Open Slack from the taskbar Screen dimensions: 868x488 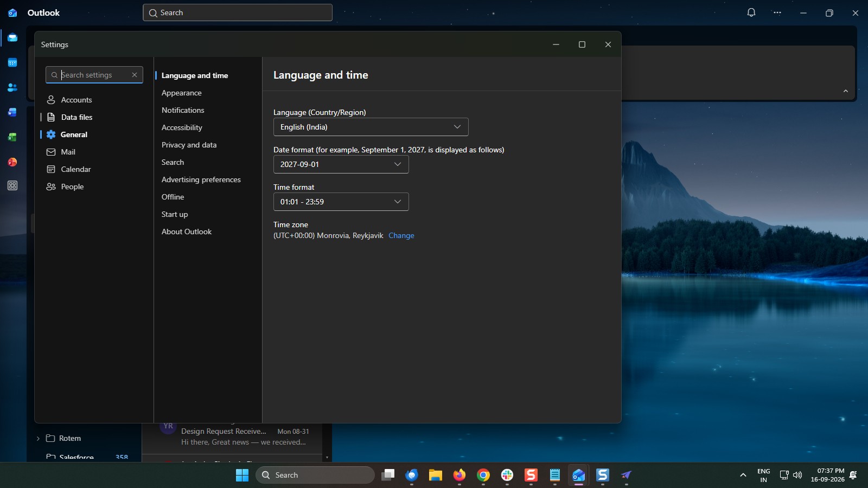[x=507, y=475]
